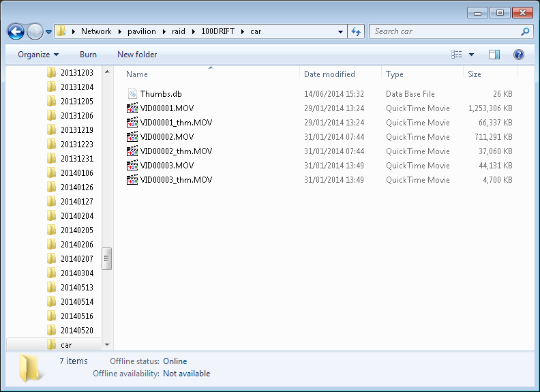Sort by the Name column header

(137, 74)
